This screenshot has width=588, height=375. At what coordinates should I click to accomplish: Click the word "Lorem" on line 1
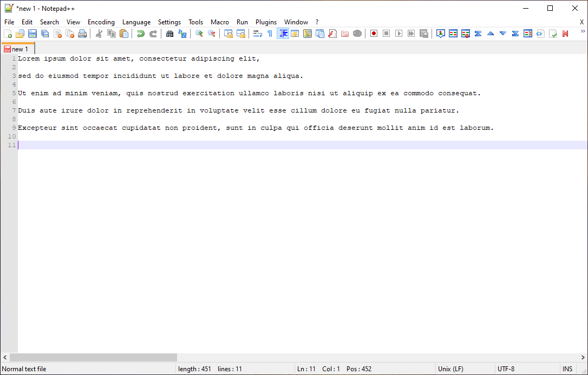point(29,59)
